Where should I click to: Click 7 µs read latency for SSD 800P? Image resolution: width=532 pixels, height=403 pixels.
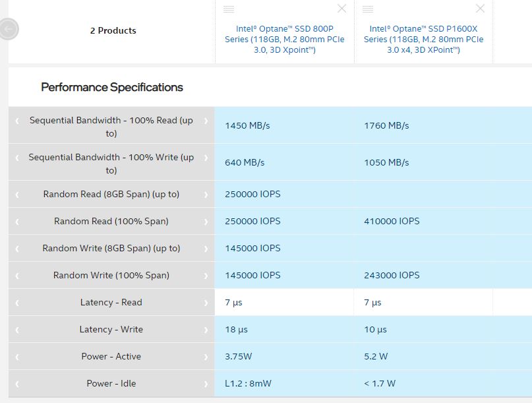coord(233,303)
